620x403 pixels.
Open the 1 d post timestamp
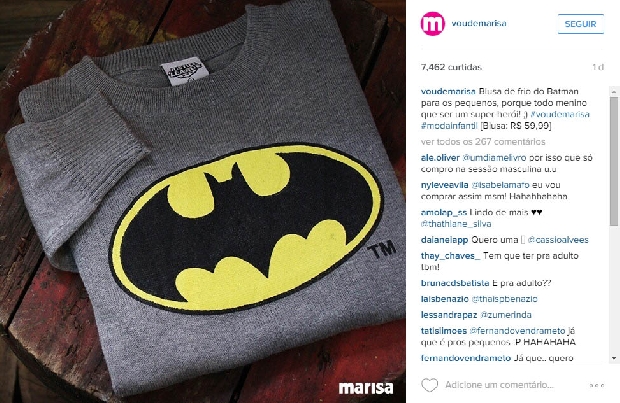598,67
